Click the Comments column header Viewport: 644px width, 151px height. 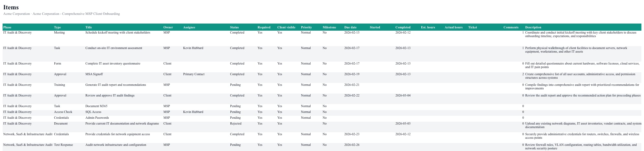(511, 27)
